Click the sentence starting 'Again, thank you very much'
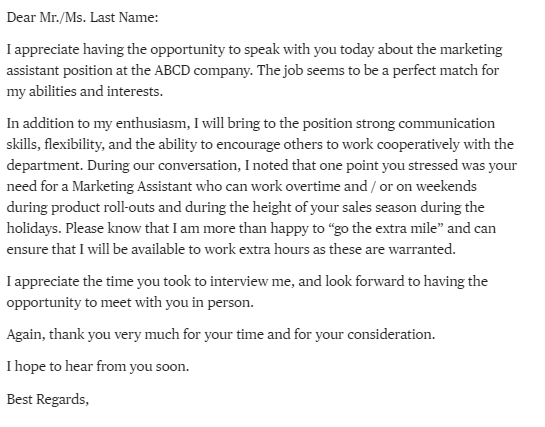This screenshot has height=427, width=545. click(221, 335)
